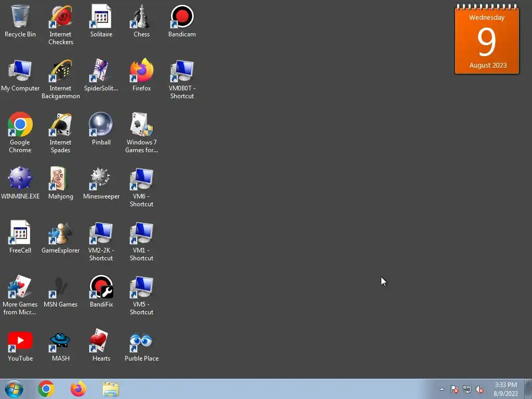Viewport: 532px width, 399px height.
Task: Select the Firefox desktop shortcut
Action: (x=141, y=75)
